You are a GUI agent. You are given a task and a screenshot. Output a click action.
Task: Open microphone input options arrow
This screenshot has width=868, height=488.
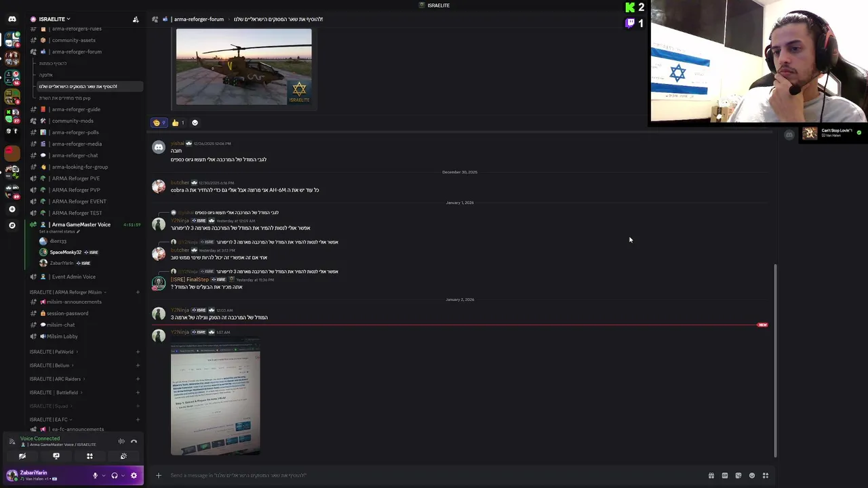click(x=103, y=476)
